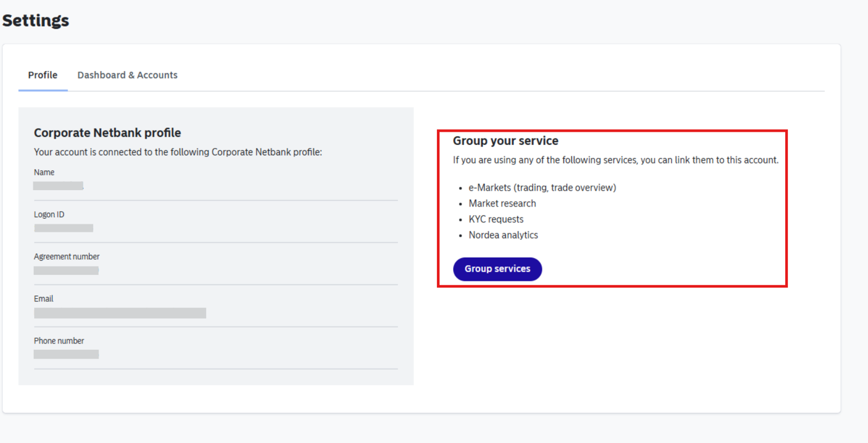This screenshot has width=868, height=443.
Task: Click the Email label
Action: click(44, 299)
